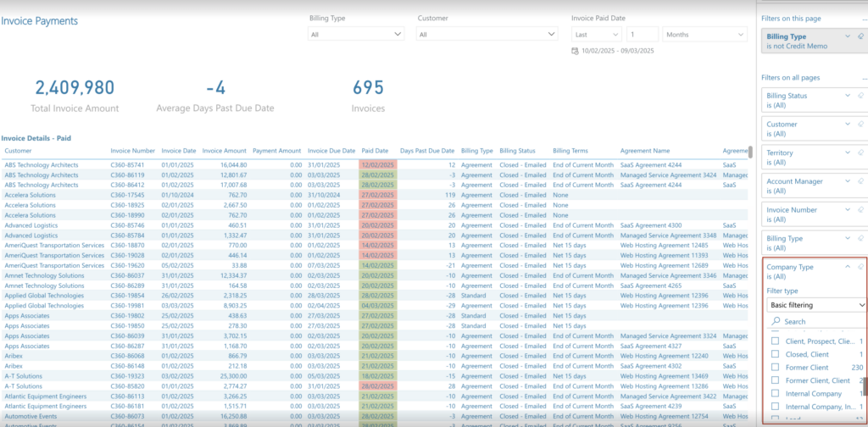Screen dimensions: 868x427
Task: Select the 'Internal Company' checkbox
Action: point(775,394)
